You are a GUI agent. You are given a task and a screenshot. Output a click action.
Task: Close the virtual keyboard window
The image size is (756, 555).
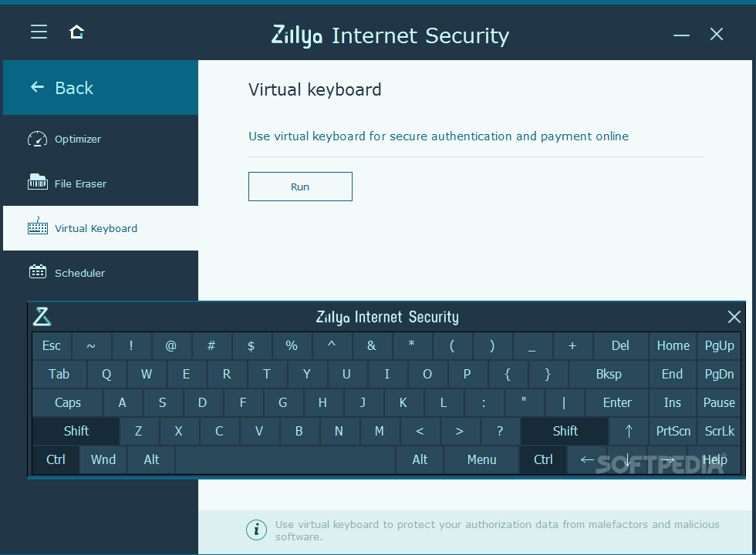coord(734,317)
